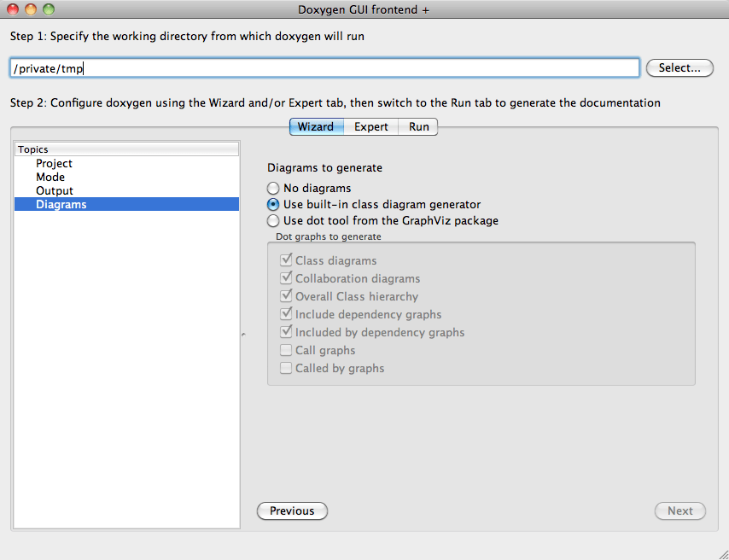Click the Topics column header
This screenshot has width=729, height=560.
pyautogui.click(x=126, y=149)
